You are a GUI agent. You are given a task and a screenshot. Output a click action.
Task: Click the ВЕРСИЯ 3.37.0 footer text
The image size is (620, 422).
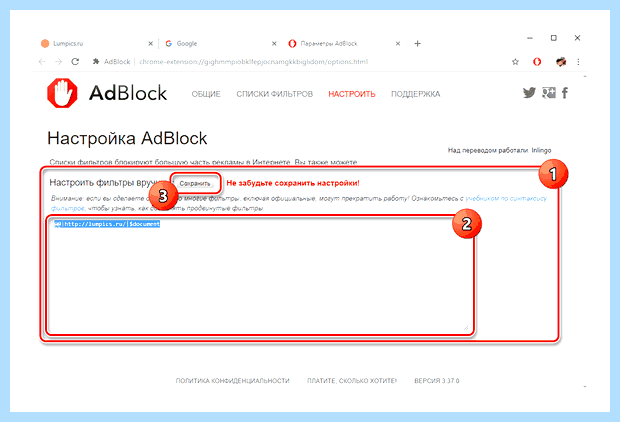click(x=437, y=380)
